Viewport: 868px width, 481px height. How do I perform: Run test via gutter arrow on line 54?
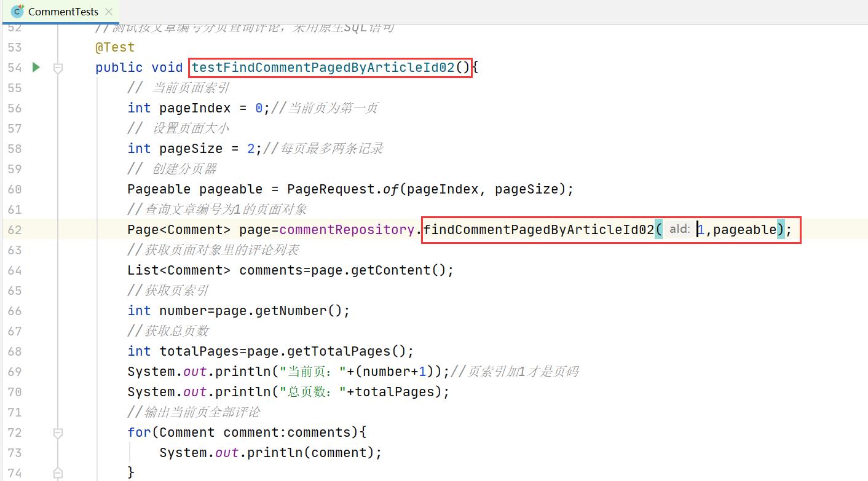pyautogui.click(x=36, y=67)
